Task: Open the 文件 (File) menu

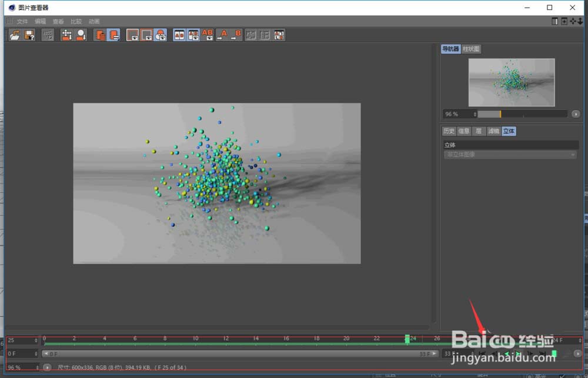Action: (x=22, y=21)
